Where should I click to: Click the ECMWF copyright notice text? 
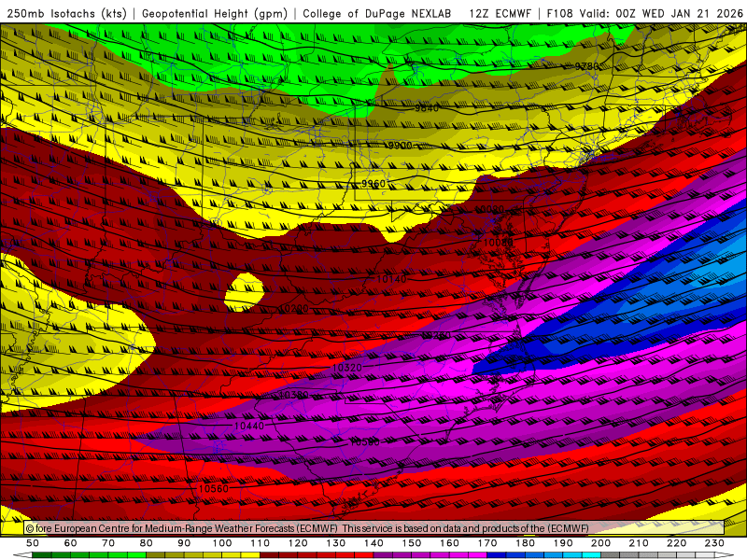(307, 528)
